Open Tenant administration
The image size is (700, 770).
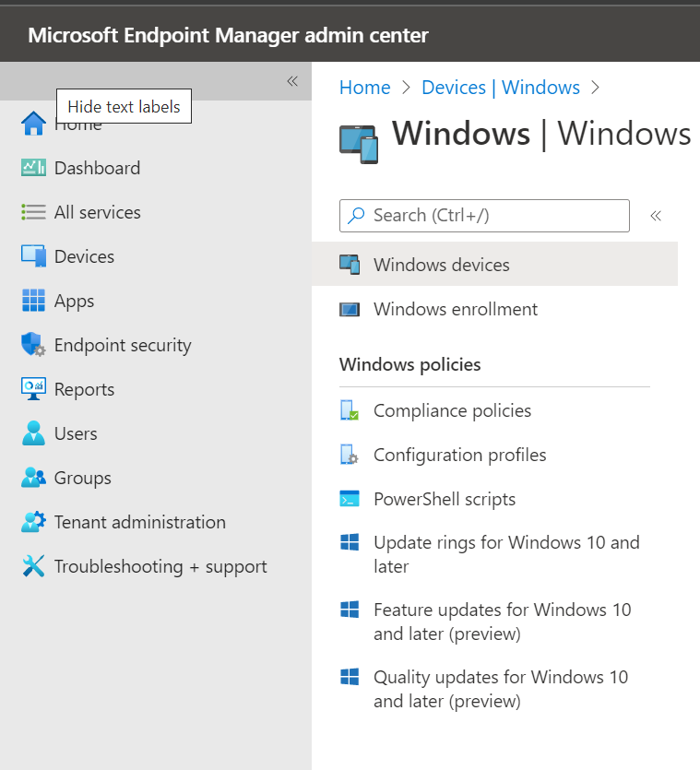pos(140,522)
